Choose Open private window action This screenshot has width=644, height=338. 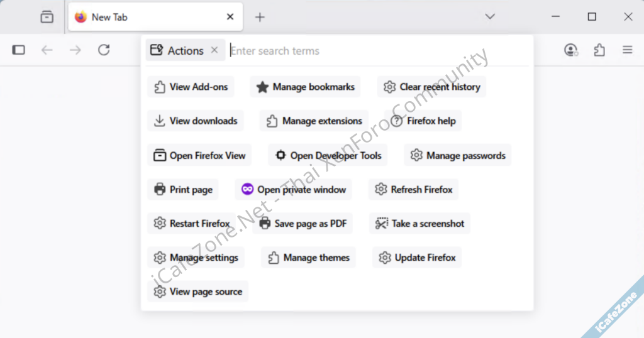tap(293, 189)
